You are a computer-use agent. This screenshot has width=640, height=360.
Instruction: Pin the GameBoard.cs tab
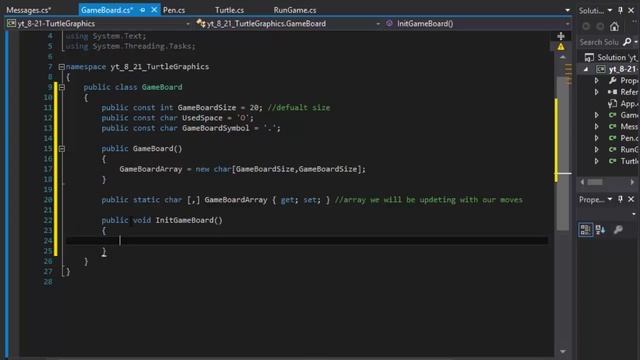(x=142, y=10)
